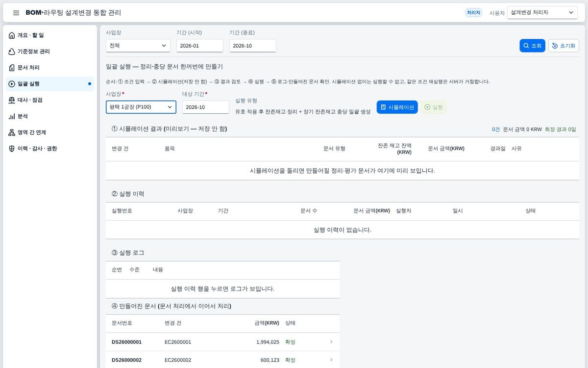Image resolution: width=588 pixels, height=368 pixels.
Task: Click the 문서 처리 document icon
Action: [12, 68]
